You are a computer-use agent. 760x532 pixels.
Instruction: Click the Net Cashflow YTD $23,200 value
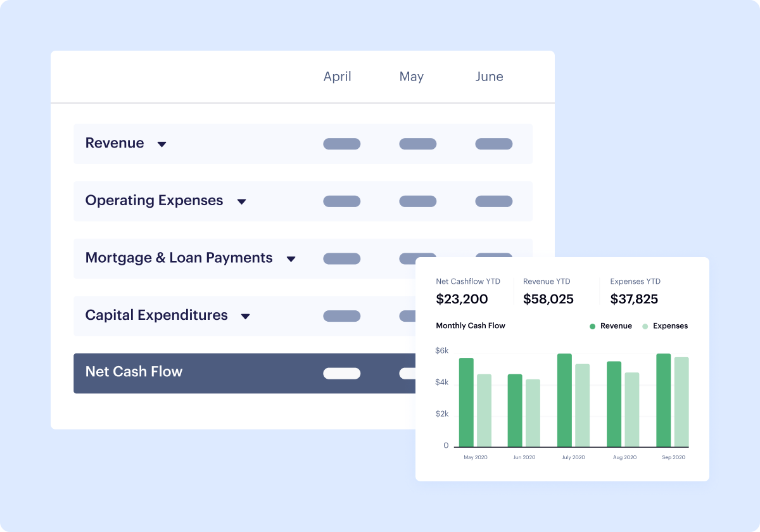462,299
